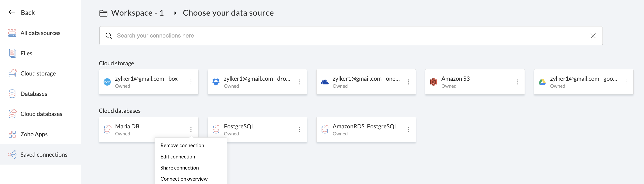Select Zoho Apps in sidebar
The image size is (644, 184).
[34, 134]
